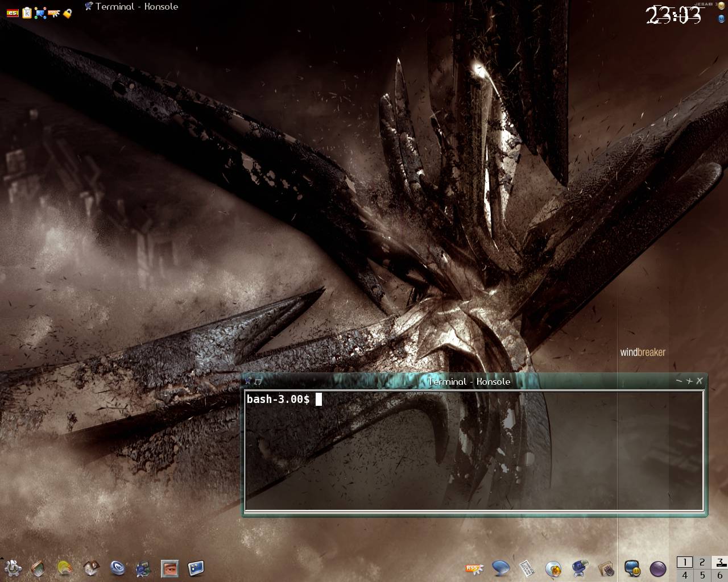Click the bash-3.00$ prompt in the terminal
The image size is (728, 582).
(x=278, y=399)
